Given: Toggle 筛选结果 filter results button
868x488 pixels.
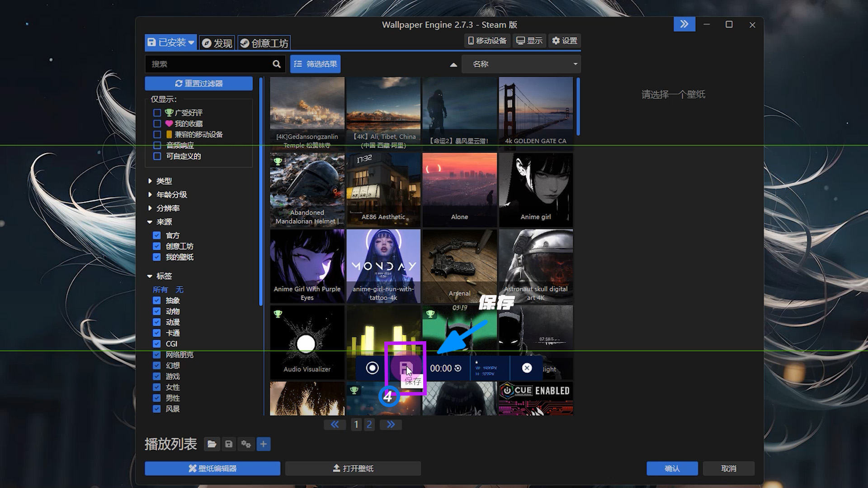Looking at the screenshot, I should tap(316, 64).
